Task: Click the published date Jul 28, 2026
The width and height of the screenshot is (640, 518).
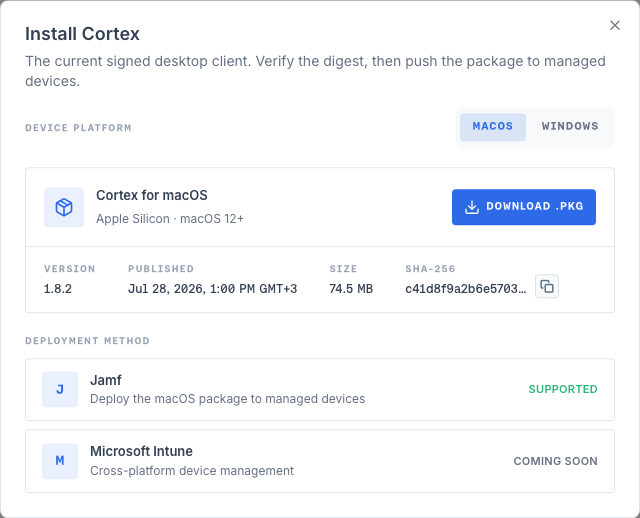Action: (212, 289)
